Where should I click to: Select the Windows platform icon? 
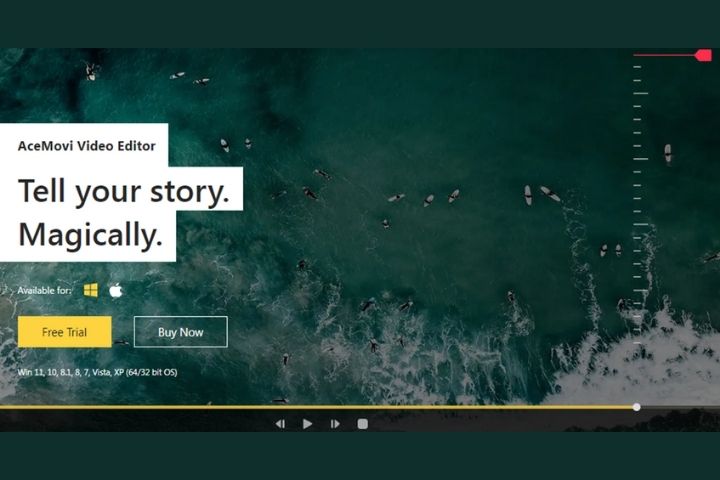91,290
